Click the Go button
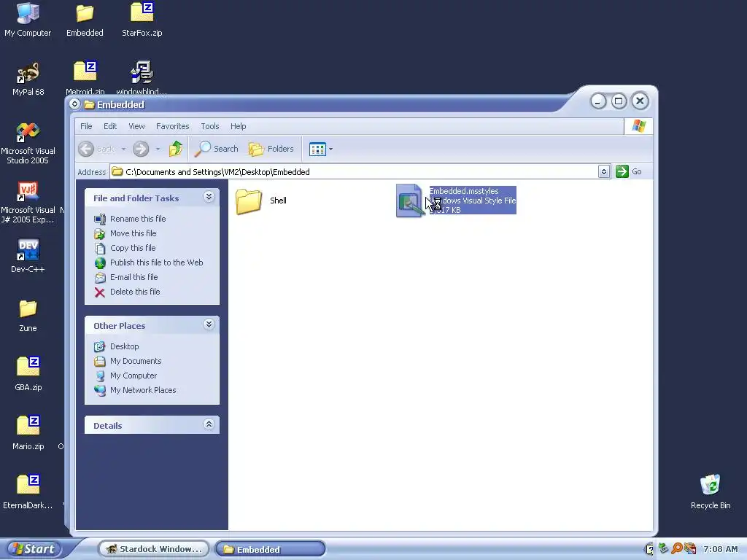This screenshot has width=747, height=560. tap(629, 171)
